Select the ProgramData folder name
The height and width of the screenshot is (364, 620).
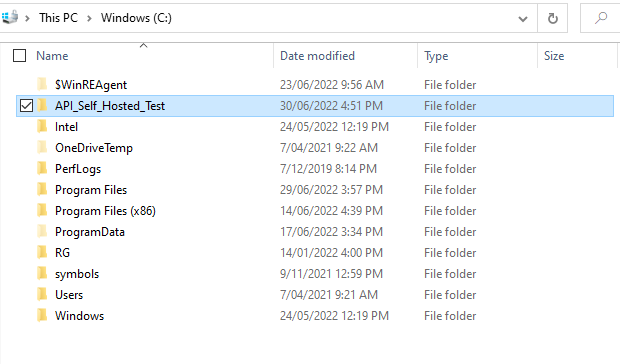point(90,232)
